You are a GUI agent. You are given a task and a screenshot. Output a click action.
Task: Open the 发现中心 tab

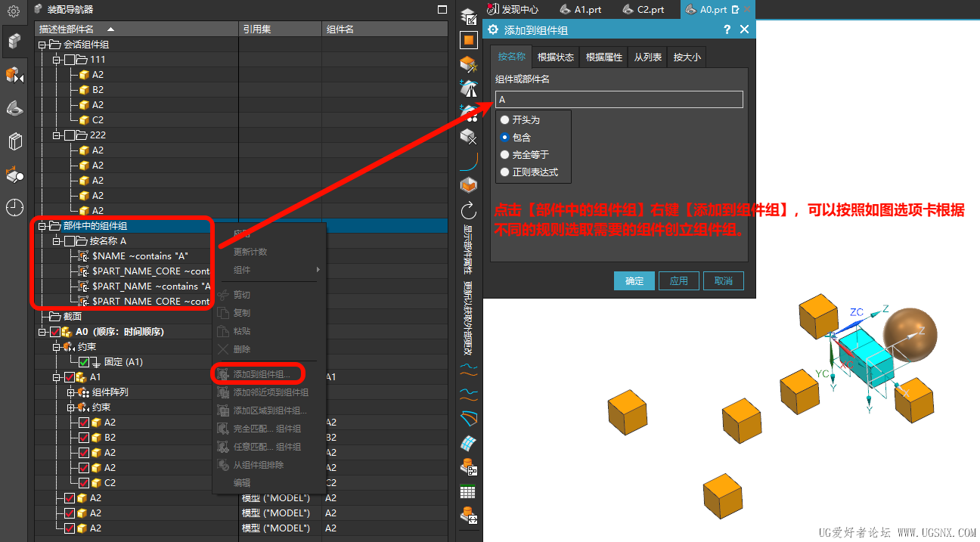514,10
